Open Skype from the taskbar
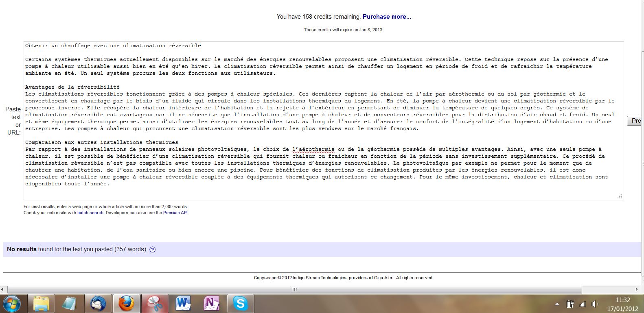The height and width of the screenshot is (313, 644). point(240,304)
